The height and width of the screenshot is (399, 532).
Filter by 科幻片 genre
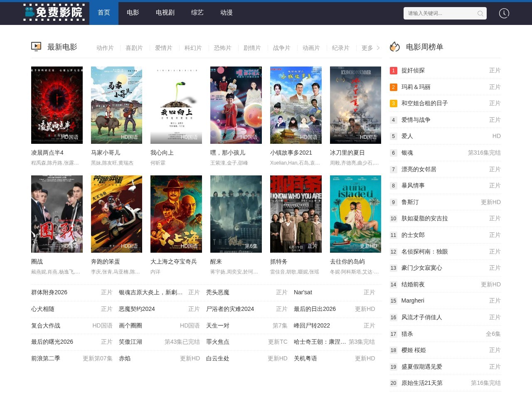[x=193, y=48]
